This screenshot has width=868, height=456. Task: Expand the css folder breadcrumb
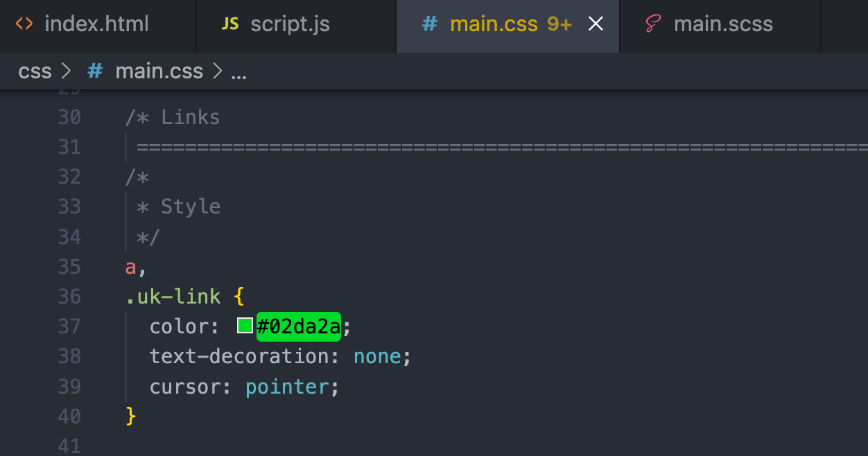pyautogui.click(x=35, y=71)
